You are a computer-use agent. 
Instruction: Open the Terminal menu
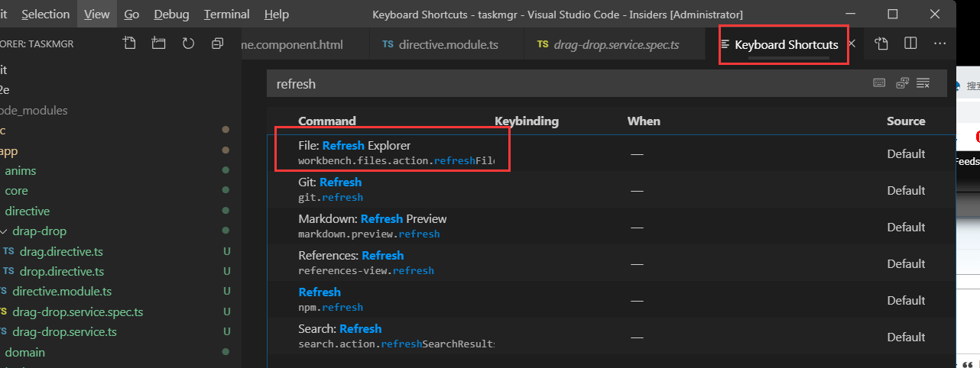pos(227,15)
